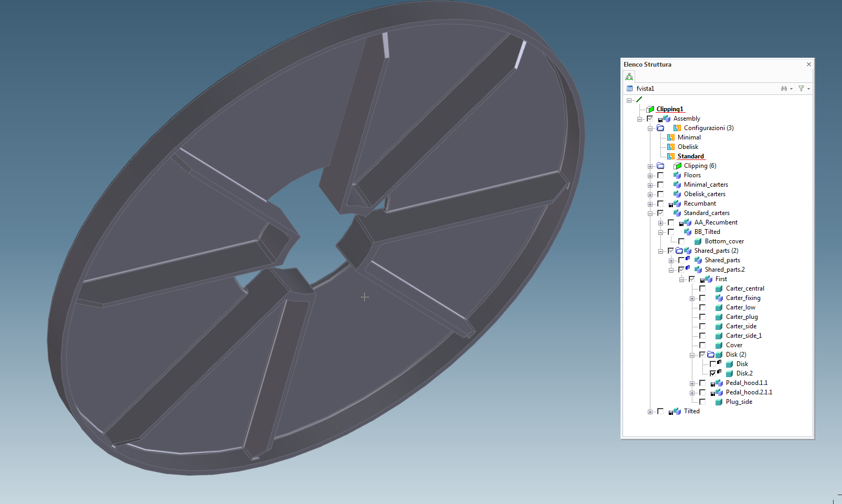Enable the Plug_side checkbox
The image size is (842, 504).
click(x=702, y=402)
